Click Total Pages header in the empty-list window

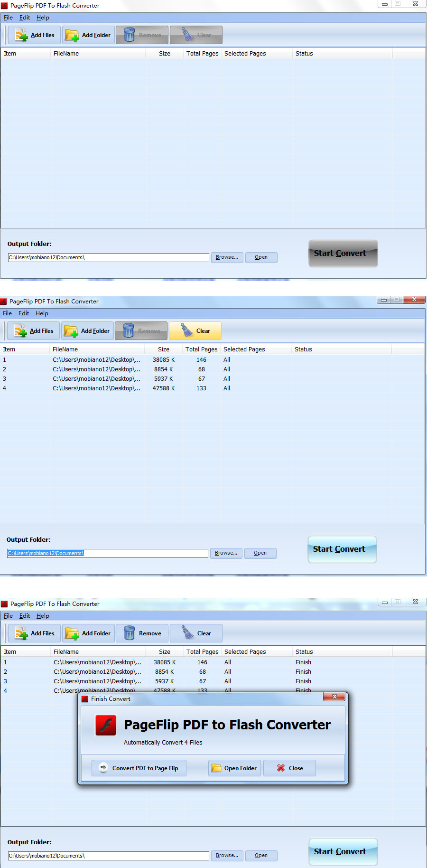point(202,54)
